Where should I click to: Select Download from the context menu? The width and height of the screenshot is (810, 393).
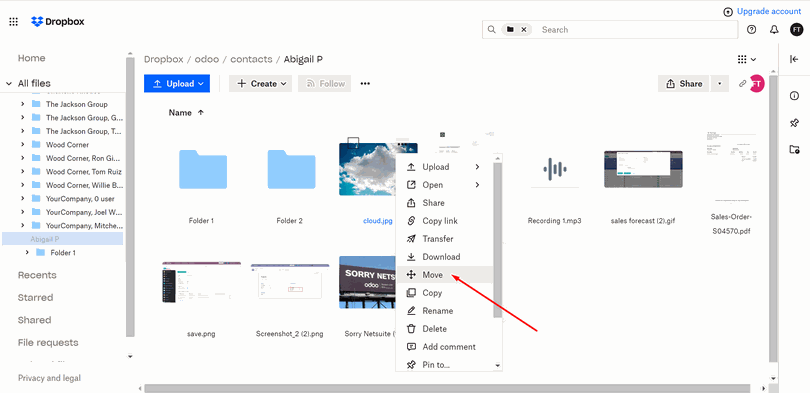[x=444, y=257]
